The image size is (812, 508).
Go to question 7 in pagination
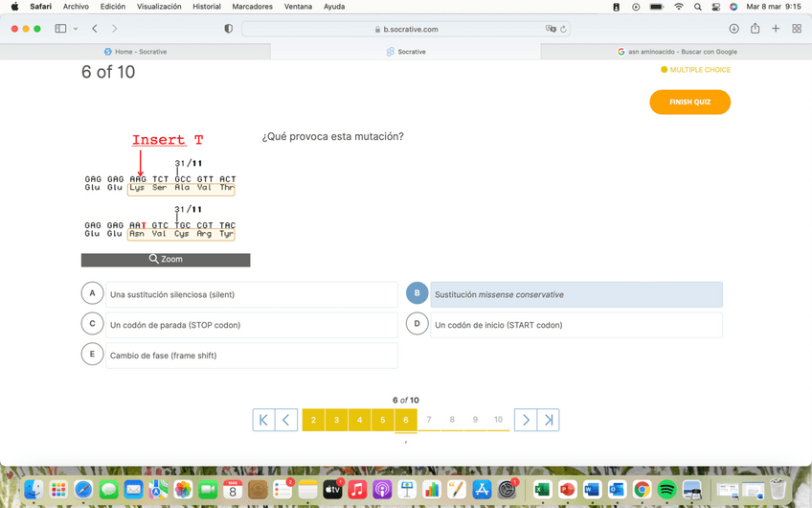[429, 420]
